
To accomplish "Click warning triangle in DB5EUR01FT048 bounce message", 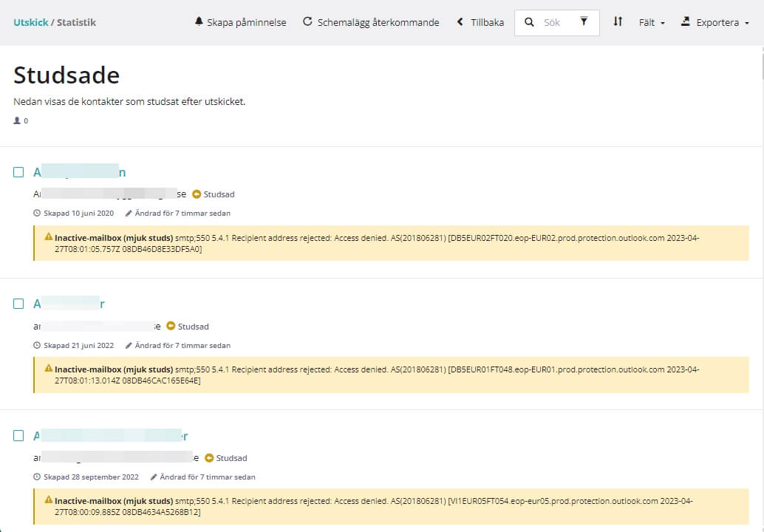I will pos(49,368).
